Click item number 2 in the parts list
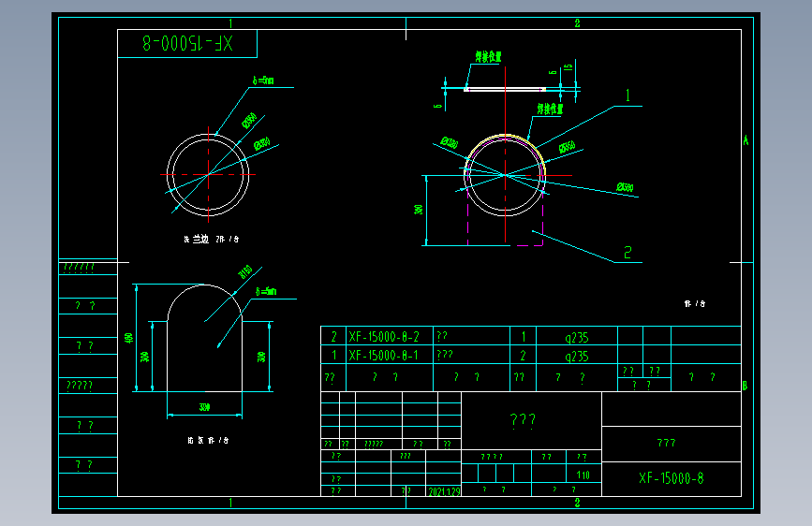 (334, 337)
